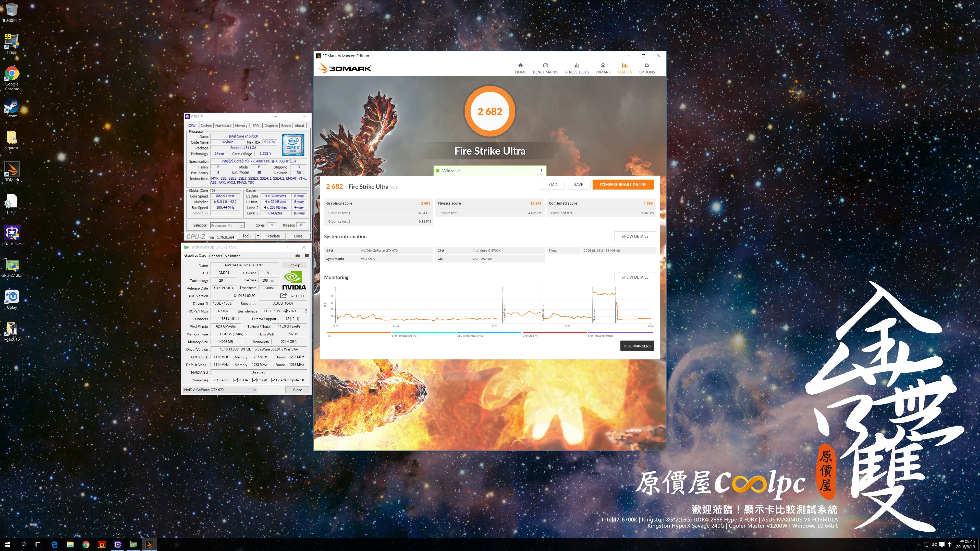Click GPU Temperature blue legend bar
The height and width of the screenshot is (551, 980).
pos(489,332)
